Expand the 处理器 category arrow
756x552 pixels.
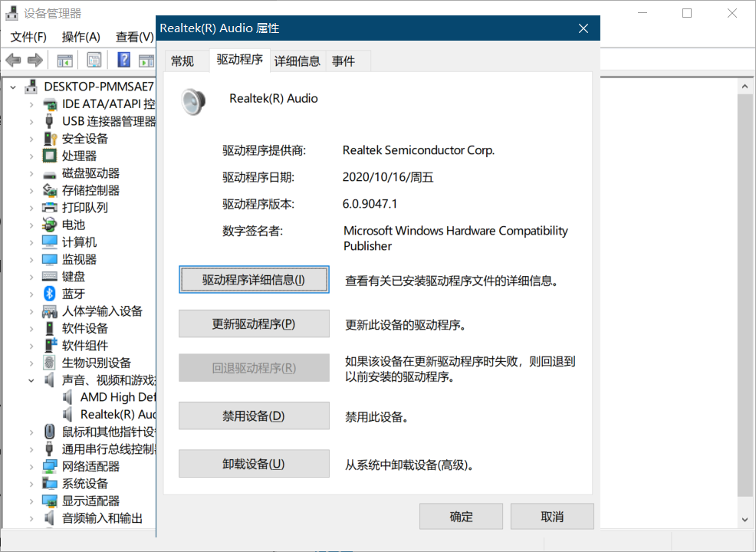(31, 156)
